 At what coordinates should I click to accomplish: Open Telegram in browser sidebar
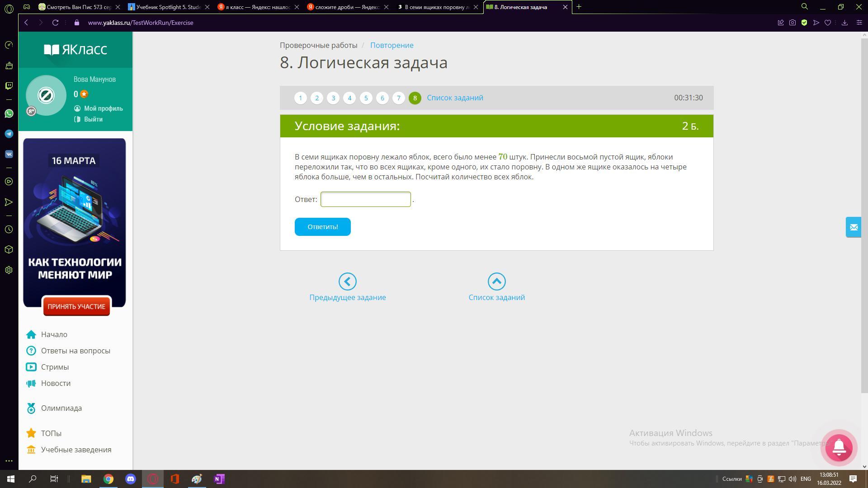9,134
